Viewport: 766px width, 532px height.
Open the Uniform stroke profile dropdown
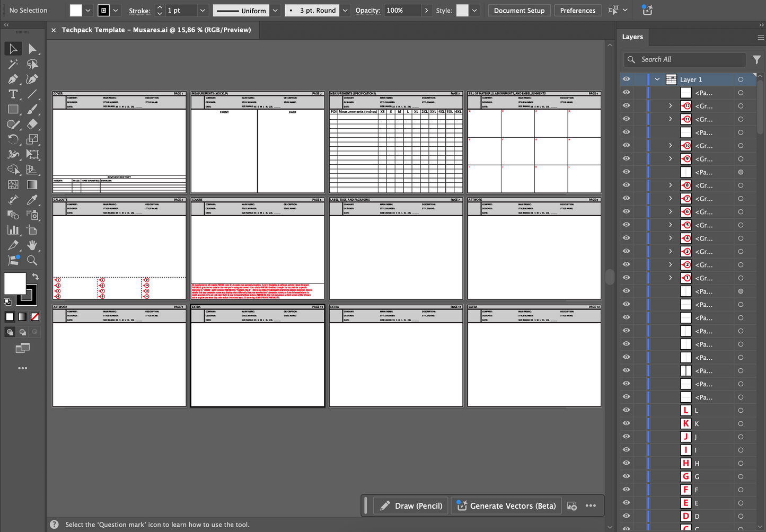coord(275,11)
